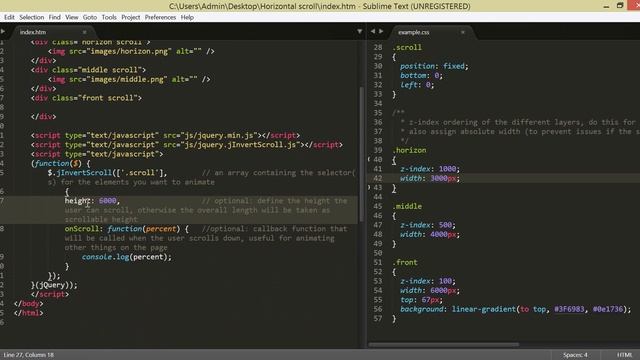640x360 pixels.
Task: Click the left pane tab scroll arrow
Action: coord(3,31)
